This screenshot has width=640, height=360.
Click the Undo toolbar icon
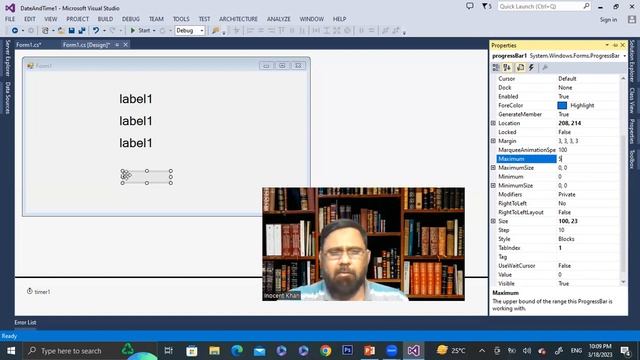[x=96, y=31]
